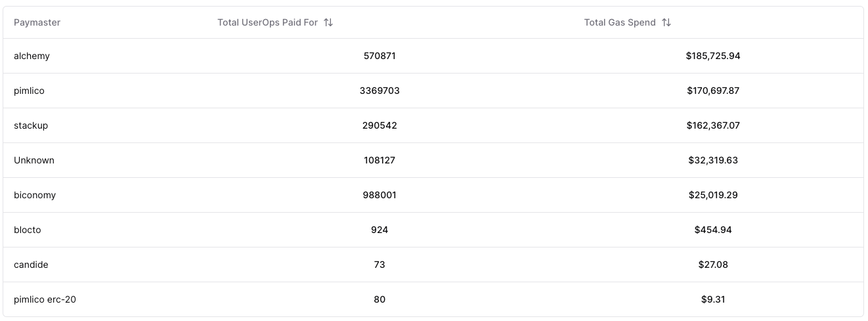The image size is (868, 321).
Task: Click alchemy's gas spend $185,725.94
Action: (713, 56)
